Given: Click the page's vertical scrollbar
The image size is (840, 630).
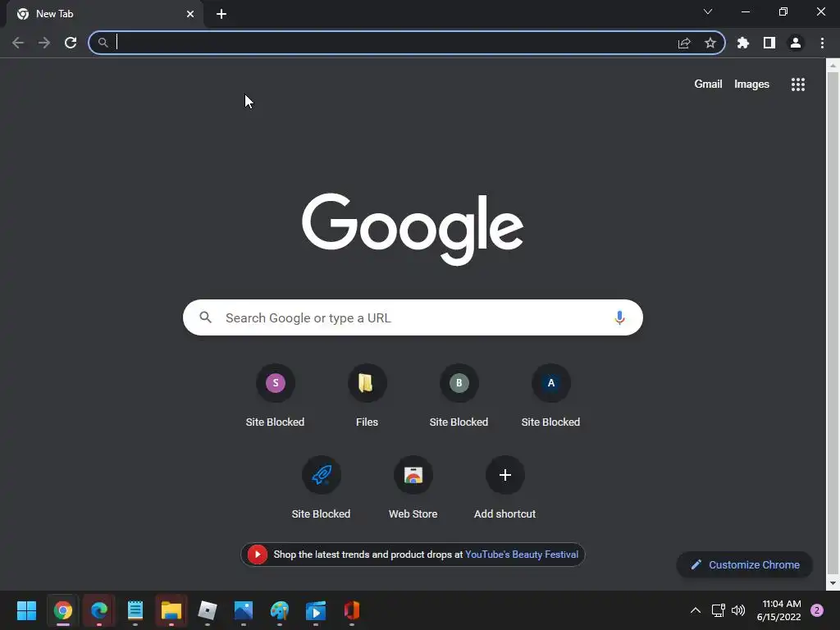Looking at the screenshot, I should 833,322.
